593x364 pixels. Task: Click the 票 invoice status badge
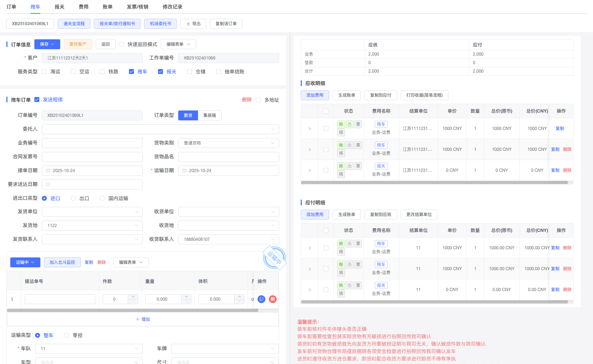(x=358, y=124)
